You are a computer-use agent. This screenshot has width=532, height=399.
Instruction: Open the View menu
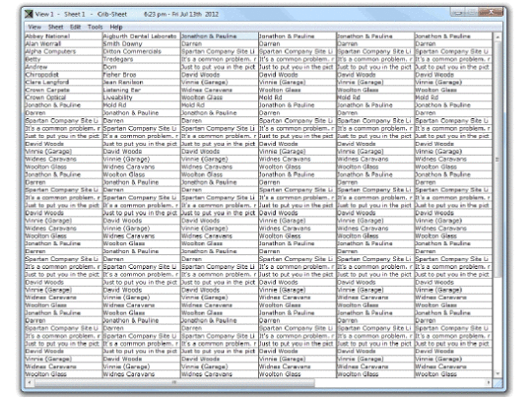(34, 27)
